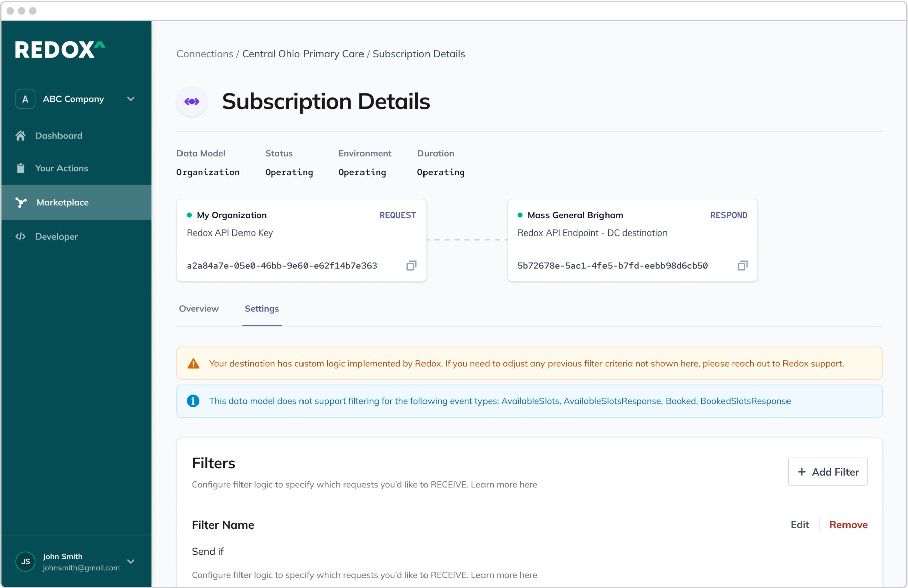
Task: Click the Operating value under Duration
Action: click(441, 172)
